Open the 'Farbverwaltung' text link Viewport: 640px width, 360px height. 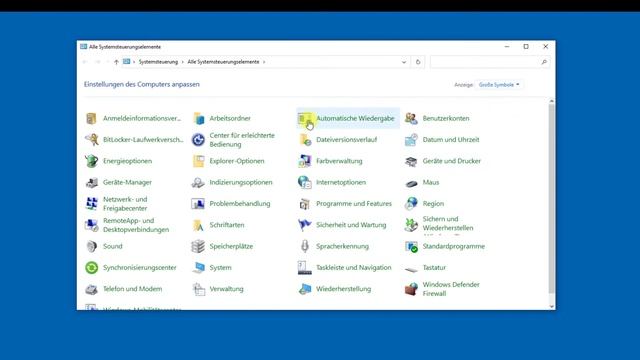[339, 161]
